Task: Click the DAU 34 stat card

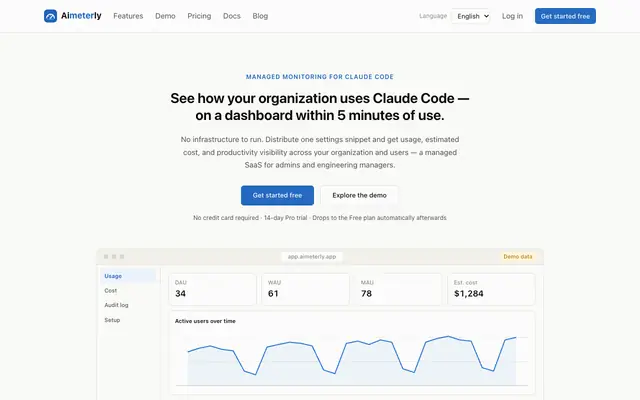Action: click(x=213, y=289)
